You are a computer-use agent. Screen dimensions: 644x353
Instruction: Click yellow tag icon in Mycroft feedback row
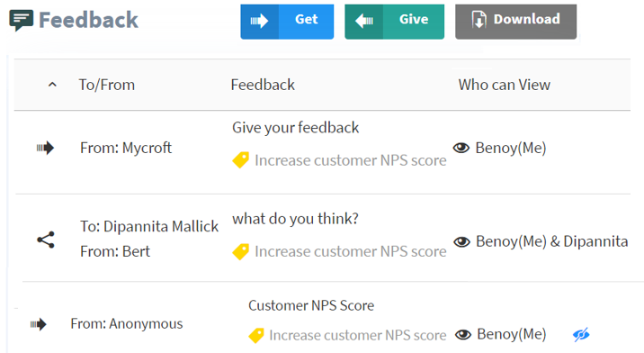pyautogui.click(x=241, y=160)
